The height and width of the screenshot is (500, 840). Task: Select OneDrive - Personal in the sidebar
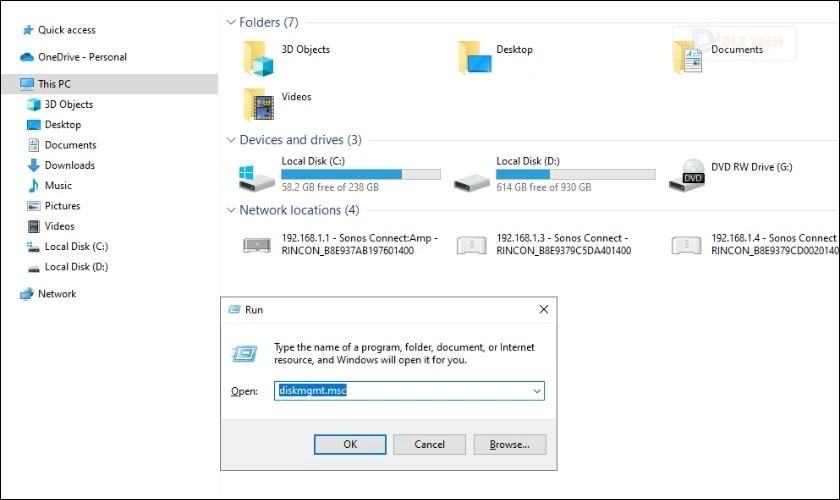coord(82,57)
